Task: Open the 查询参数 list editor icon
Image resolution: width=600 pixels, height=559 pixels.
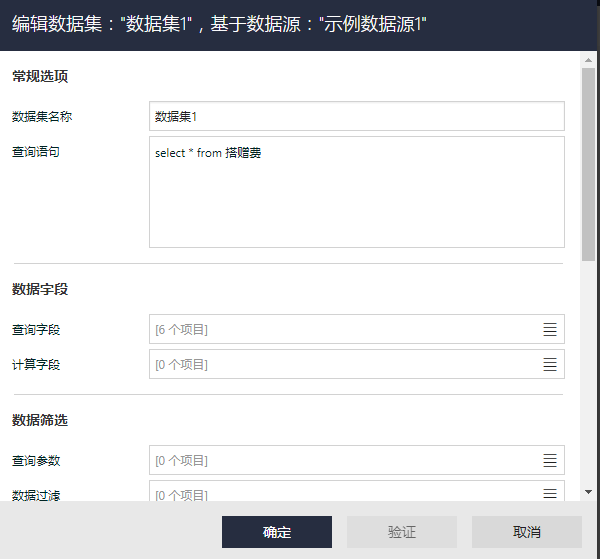Action: tap(549, 460)
